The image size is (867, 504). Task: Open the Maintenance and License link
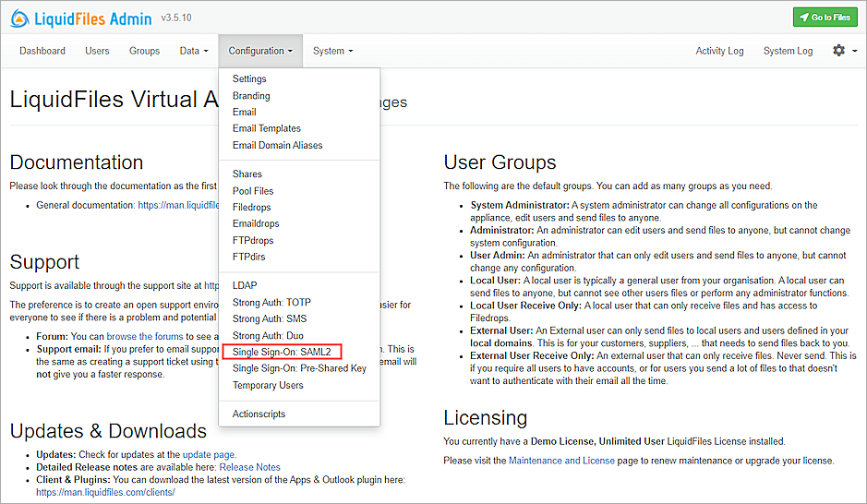click(x=561, y=461)
